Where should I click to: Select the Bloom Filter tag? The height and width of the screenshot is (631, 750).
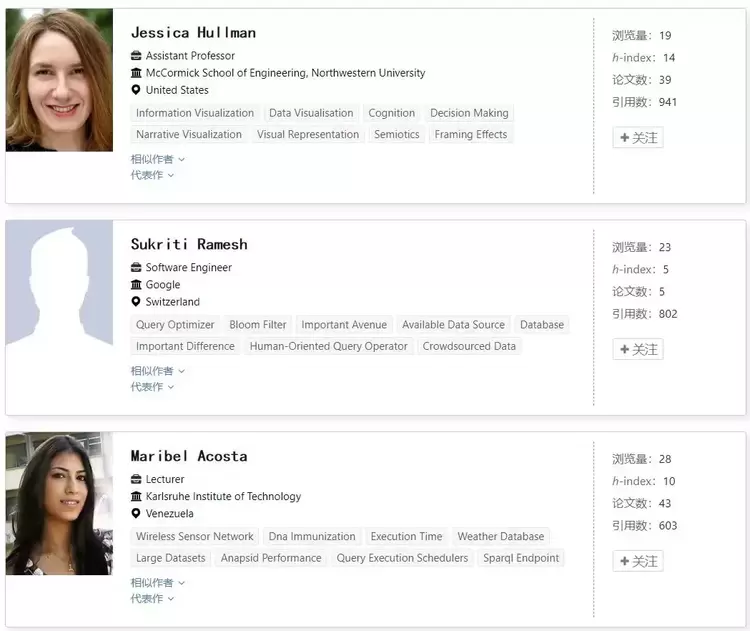[x=258, y=325]
